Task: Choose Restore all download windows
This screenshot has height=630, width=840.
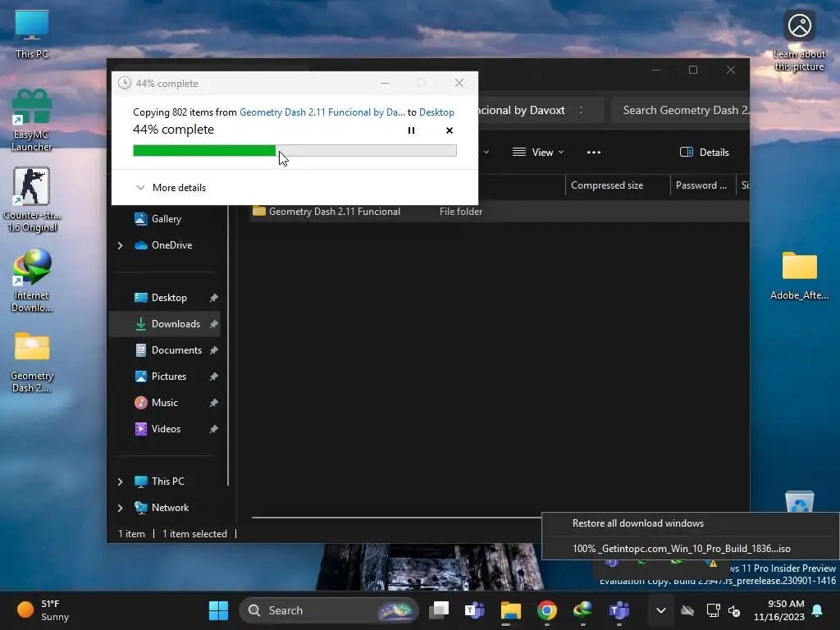Action: point(691,523)
